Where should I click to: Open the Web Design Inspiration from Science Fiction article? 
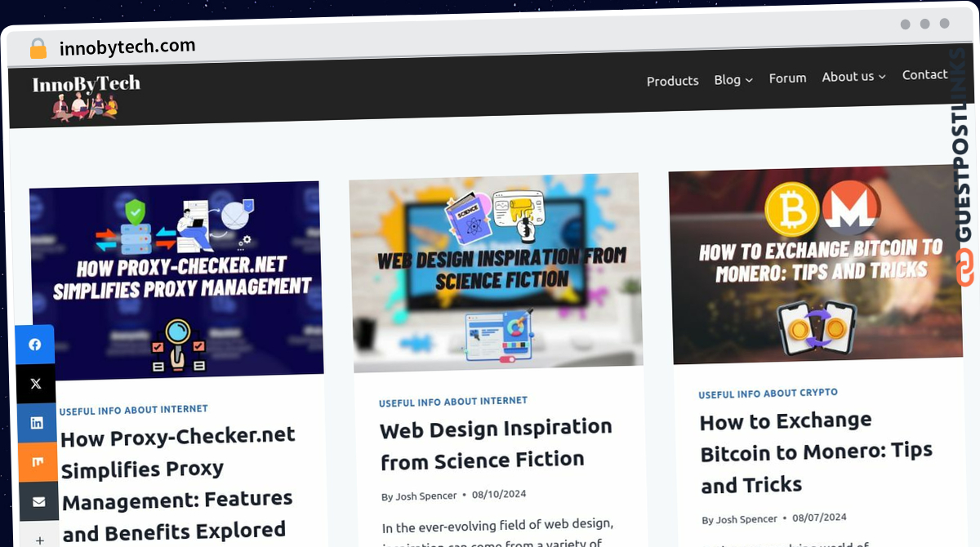point(497,444)
